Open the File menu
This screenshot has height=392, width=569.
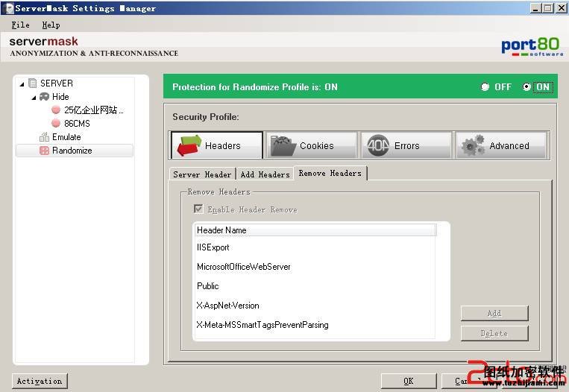[x=20, y=25]
